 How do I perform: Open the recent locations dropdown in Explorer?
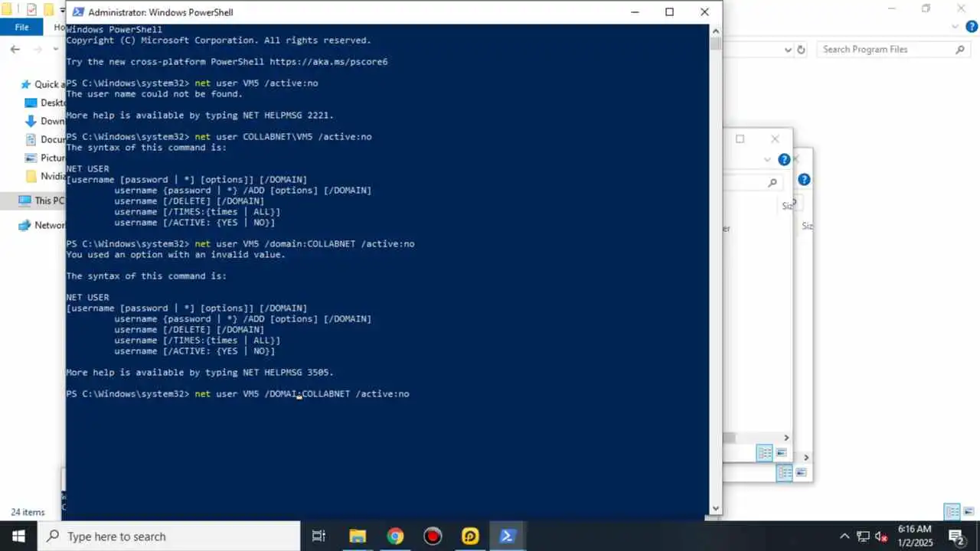click(x=56, y=50)
